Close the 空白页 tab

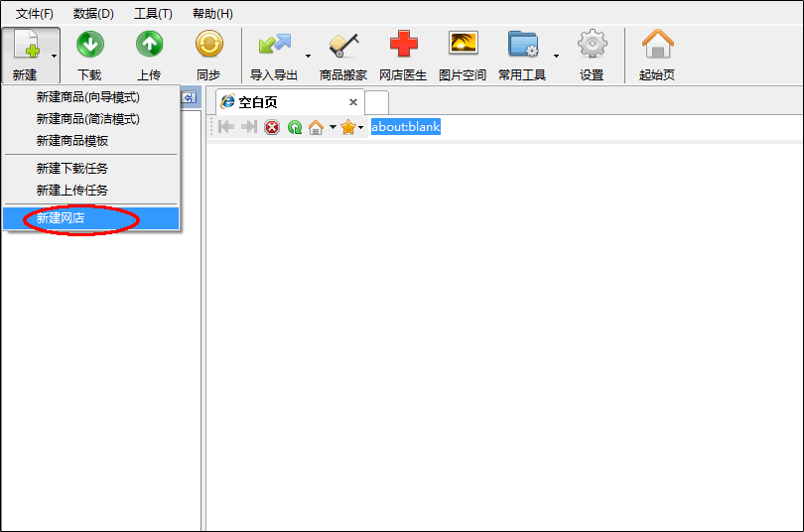pyautogui.click(x=353, y=102)
